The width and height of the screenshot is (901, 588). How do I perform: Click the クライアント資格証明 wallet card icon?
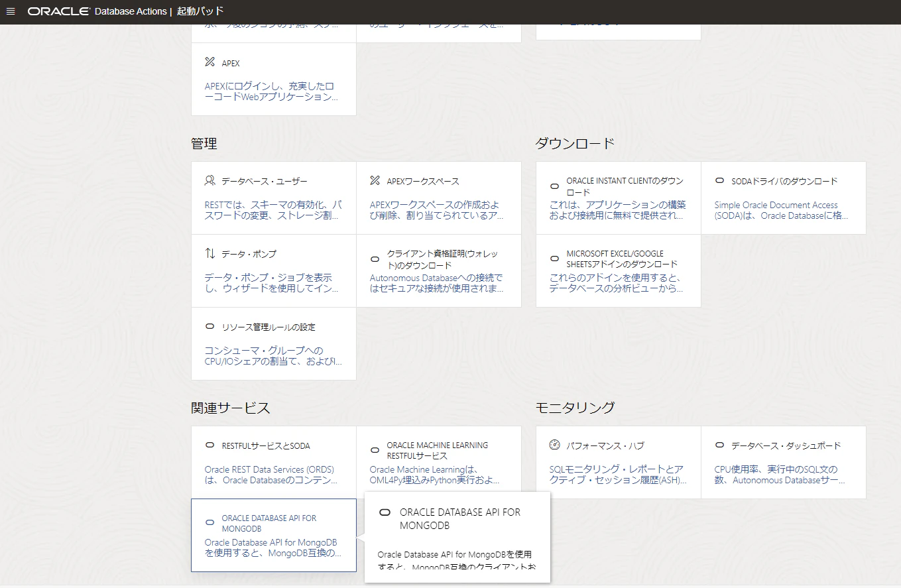tap(375, 259)
